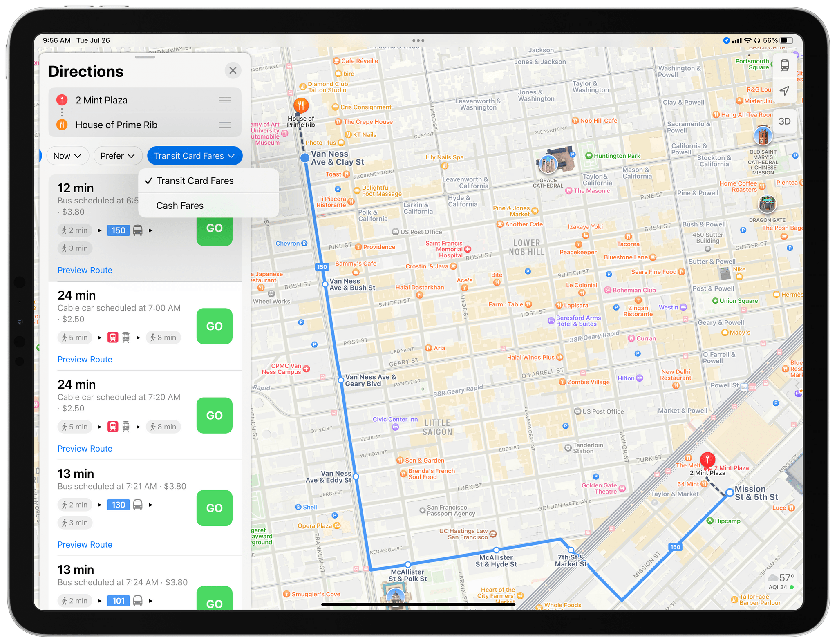Preview Route for the 7:20 AM cable car

85,449
